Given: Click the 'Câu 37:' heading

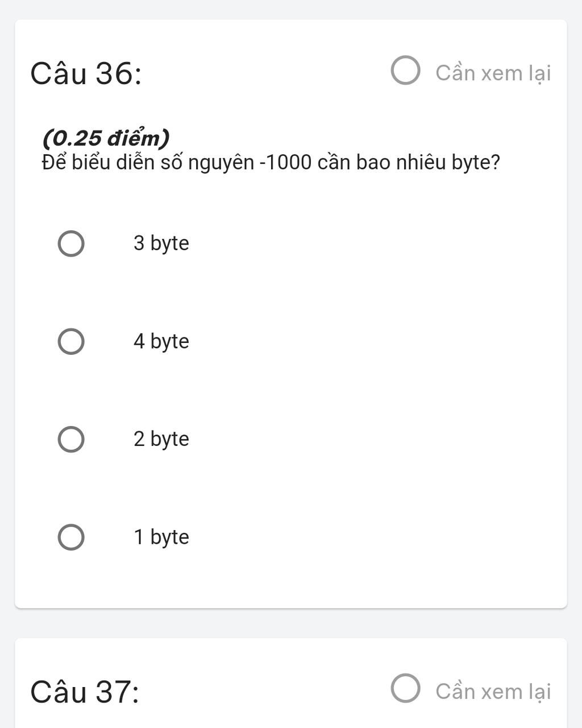Looking at the screenshot, I should tap(85, 692).
